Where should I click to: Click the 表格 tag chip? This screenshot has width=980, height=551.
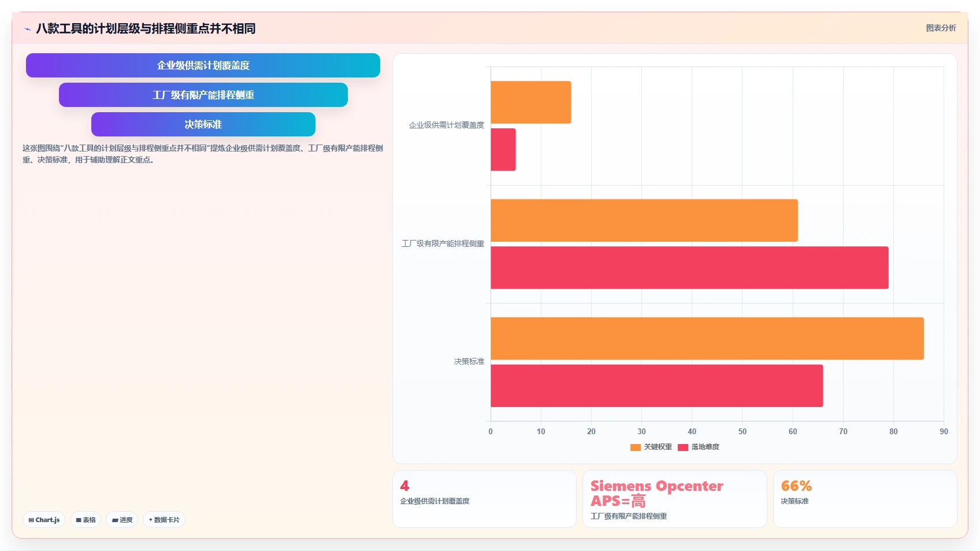click(86, 520)
